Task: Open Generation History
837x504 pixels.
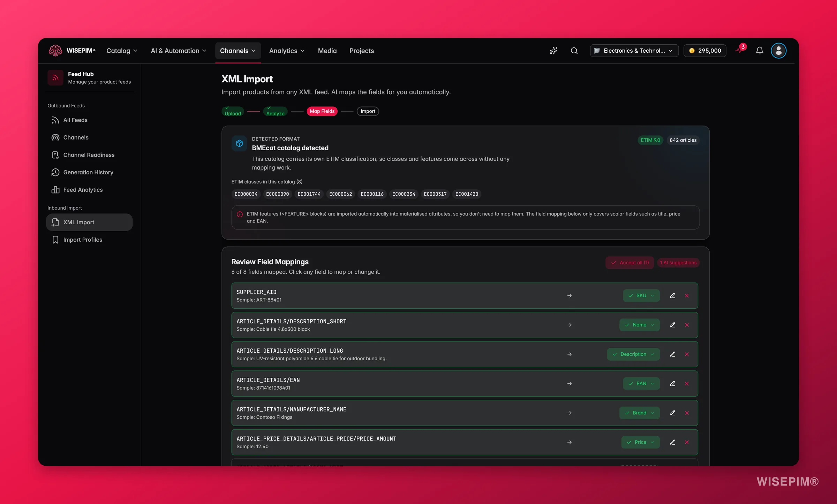Action: (x=89, y=172)
